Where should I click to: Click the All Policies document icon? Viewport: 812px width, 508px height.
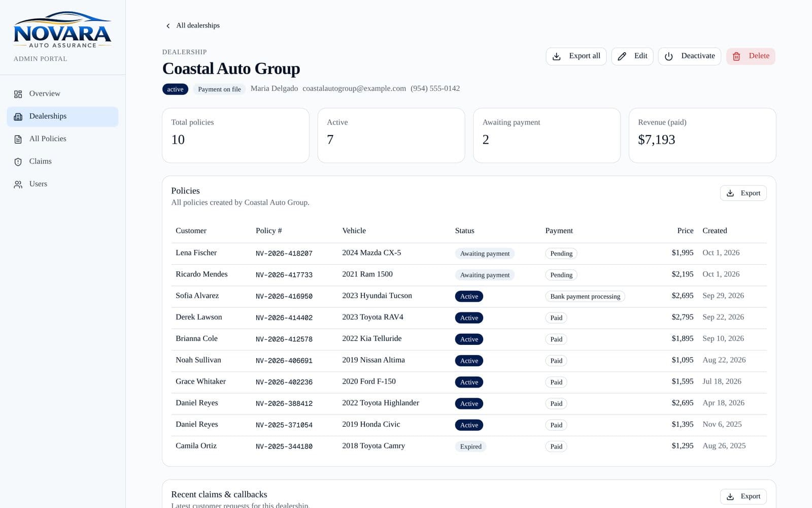coord(18,139)
